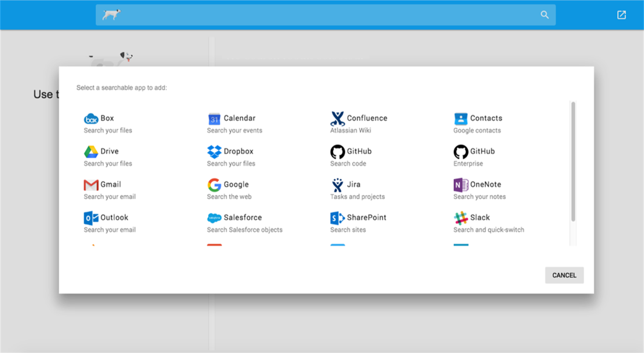Click 'Search your notes' description
The width and height of the screenshot is (644, 353).
tap(479, 196)
